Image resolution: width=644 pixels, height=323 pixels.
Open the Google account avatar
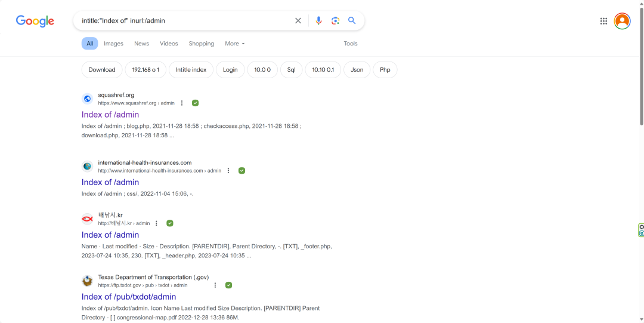[x=622, y=21]
